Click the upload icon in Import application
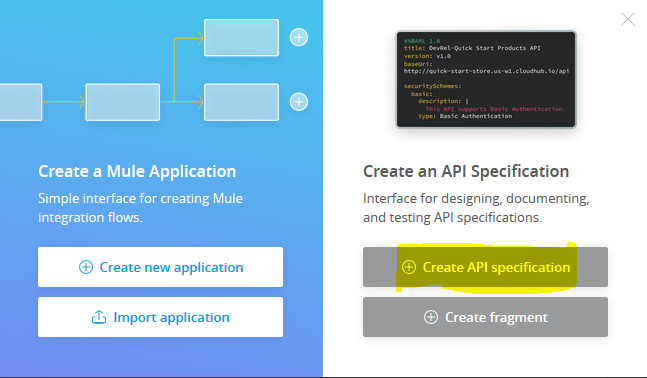The height and width of the screenshot is (378, 647). 99,317
